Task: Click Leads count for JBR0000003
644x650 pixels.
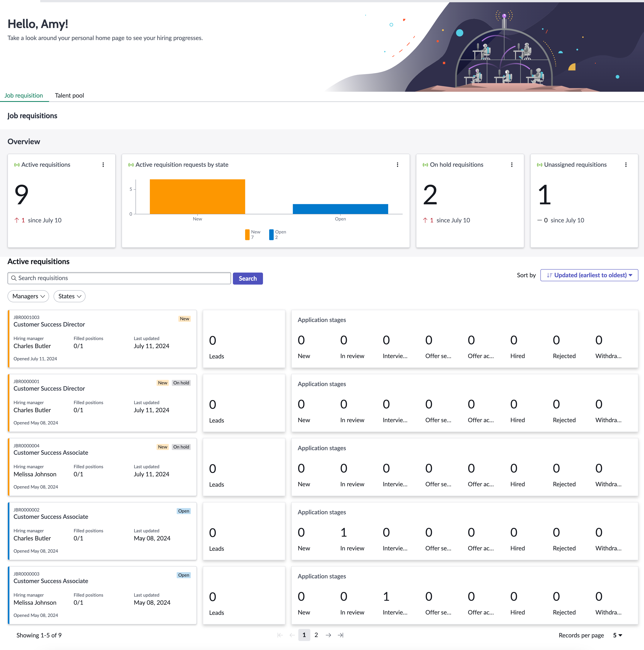Action: 213,597
